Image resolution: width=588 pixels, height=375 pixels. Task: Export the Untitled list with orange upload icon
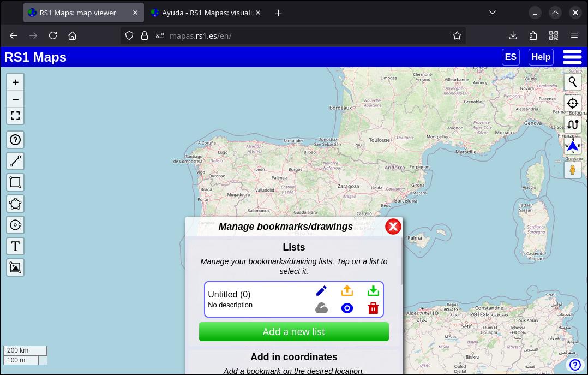[x=347, y=291]
